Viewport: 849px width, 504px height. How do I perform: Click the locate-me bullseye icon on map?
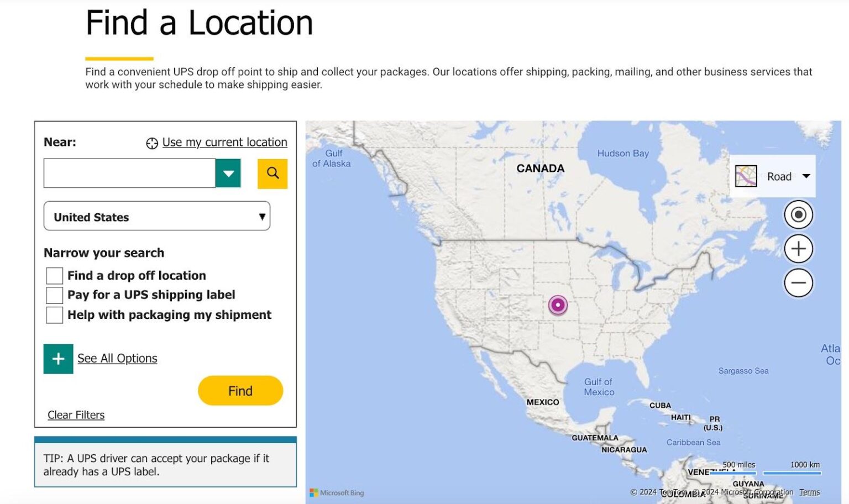(x=798, y=214)
